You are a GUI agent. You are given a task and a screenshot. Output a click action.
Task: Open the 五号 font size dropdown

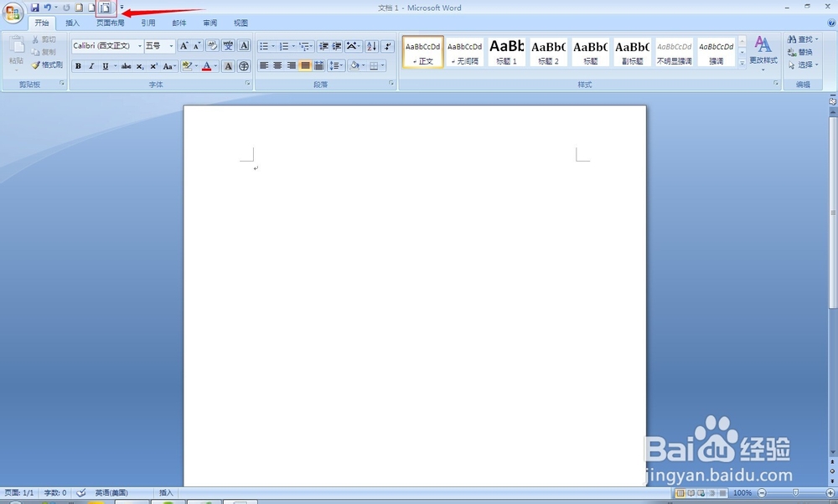[x=171, y=46]
